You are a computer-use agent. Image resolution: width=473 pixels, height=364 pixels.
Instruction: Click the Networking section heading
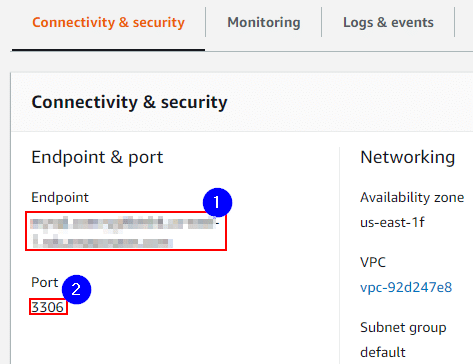[x=408, y=157]
